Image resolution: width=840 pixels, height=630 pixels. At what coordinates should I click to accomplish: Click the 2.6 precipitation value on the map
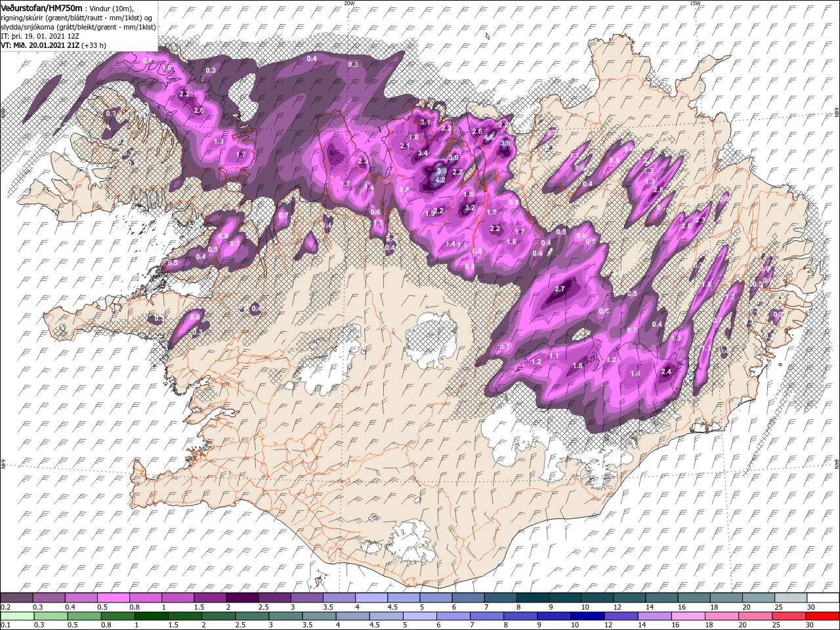[x=477, y=131]
